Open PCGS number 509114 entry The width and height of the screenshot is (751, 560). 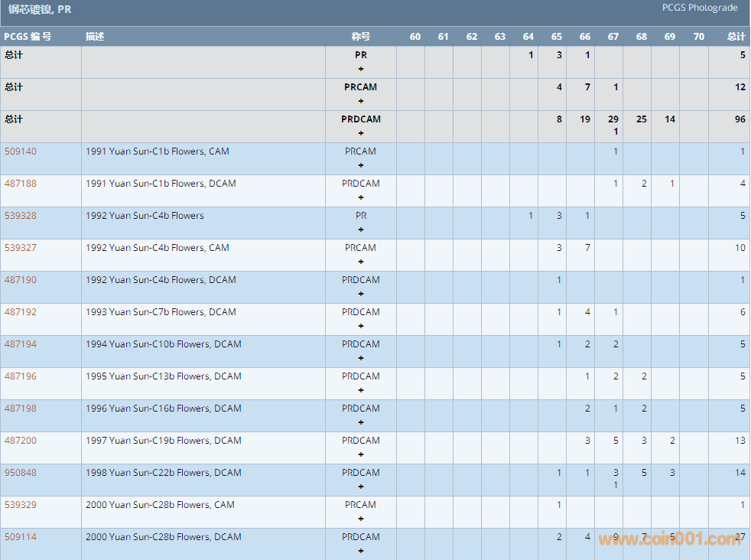pyautogui.click(x=21, y=537)
